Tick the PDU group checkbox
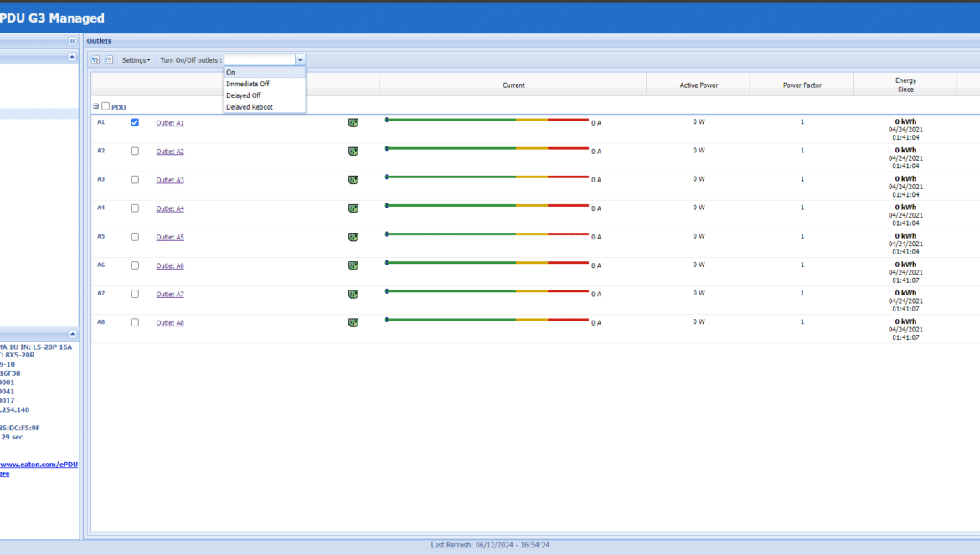The image size is (980, 555). coord(106,107)
